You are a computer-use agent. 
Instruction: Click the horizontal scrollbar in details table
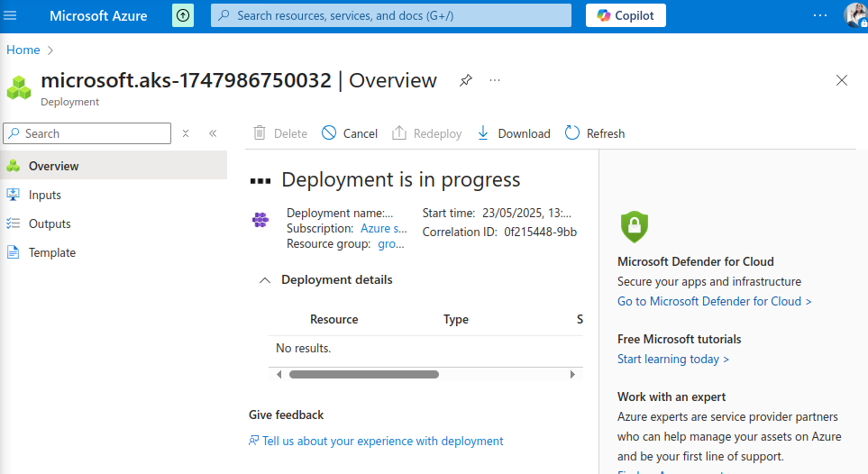[x=363, y=374]
